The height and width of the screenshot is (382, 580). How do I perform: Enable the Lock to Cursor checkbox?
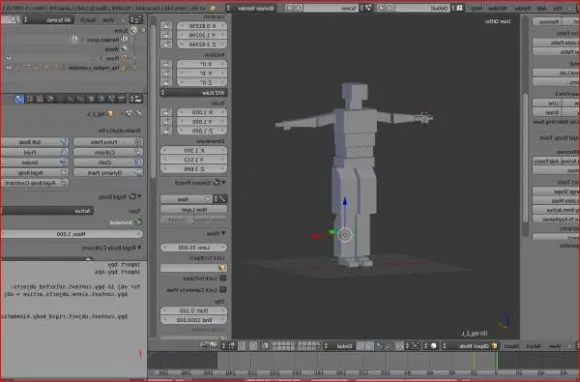pos(223,278)
